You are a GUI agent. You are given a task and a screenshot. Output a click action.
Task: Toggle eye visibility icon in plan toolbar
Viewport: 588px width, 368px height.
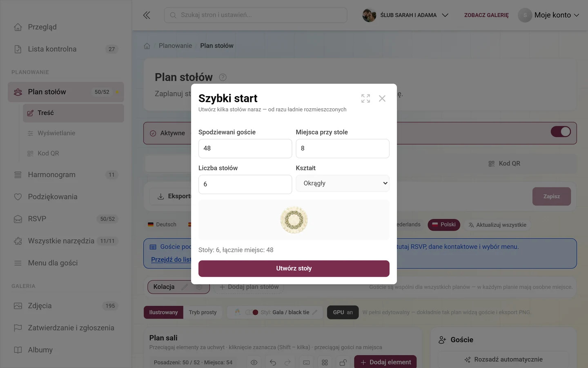point(254,362)
